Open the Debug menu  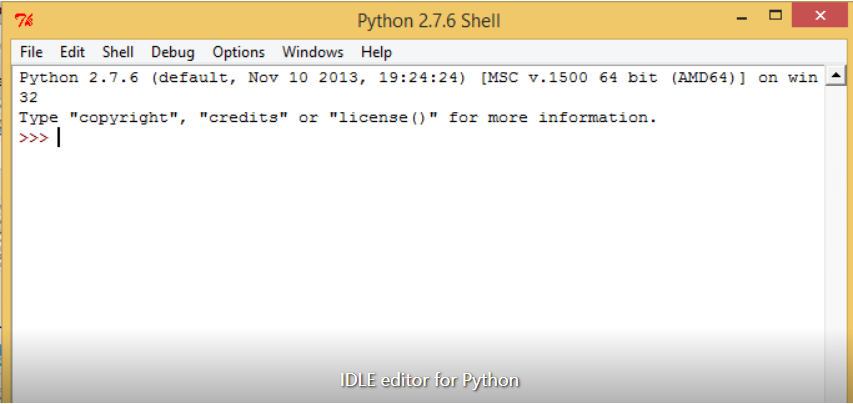(x=173, y=52)
